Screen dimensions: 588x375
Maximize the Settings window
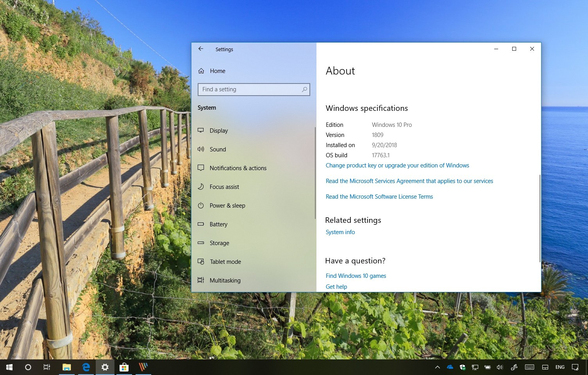click(514, 49)
